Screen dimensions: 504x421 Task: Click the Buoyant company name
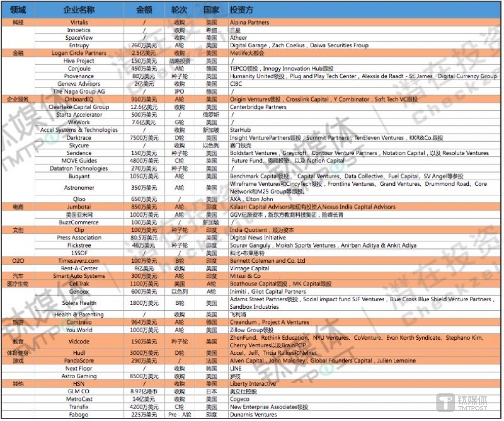(x=79, y=177)
